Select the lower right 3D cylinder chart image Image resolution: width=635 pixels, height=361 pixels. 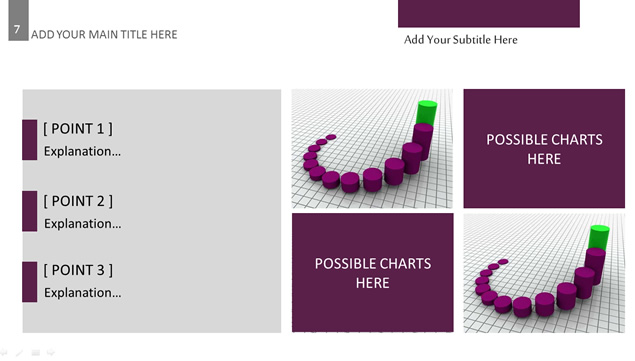(x=544, y=273)
